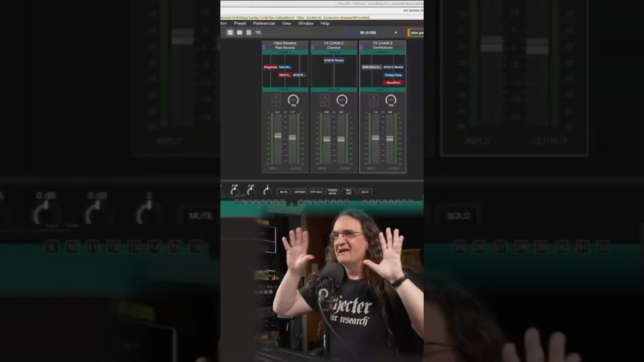Click the play arrow next to preset number
644x362 pixels.
pyautogui.click(x=395, y=33)
